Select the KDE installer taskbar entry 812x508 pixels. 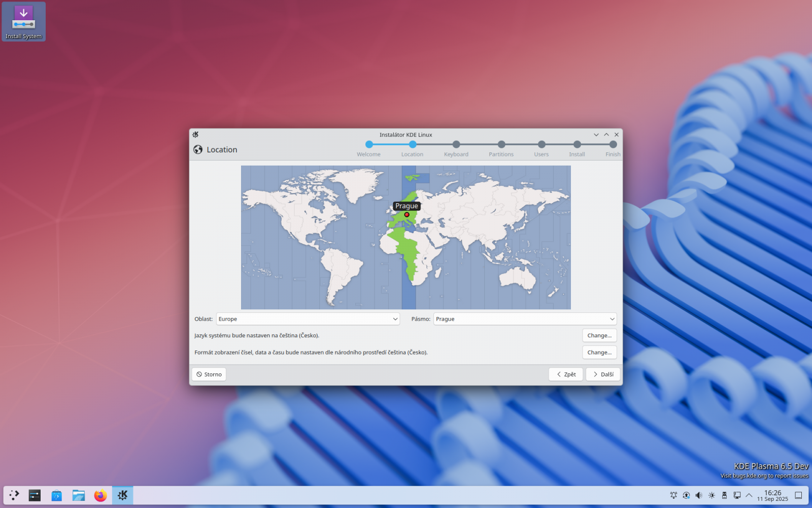[123, 495]
